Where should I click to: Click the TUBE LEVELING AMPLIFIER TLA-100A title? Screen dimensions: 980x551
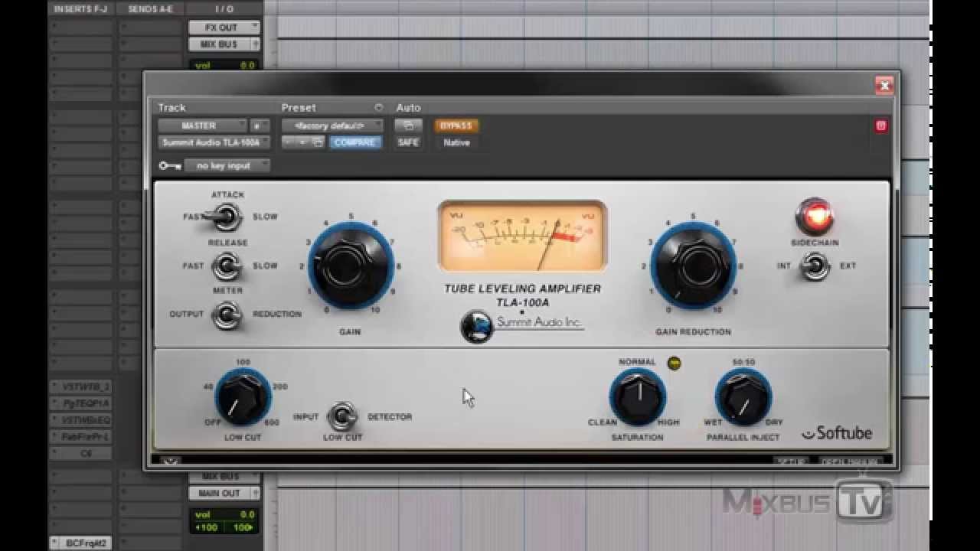(522, 295)
